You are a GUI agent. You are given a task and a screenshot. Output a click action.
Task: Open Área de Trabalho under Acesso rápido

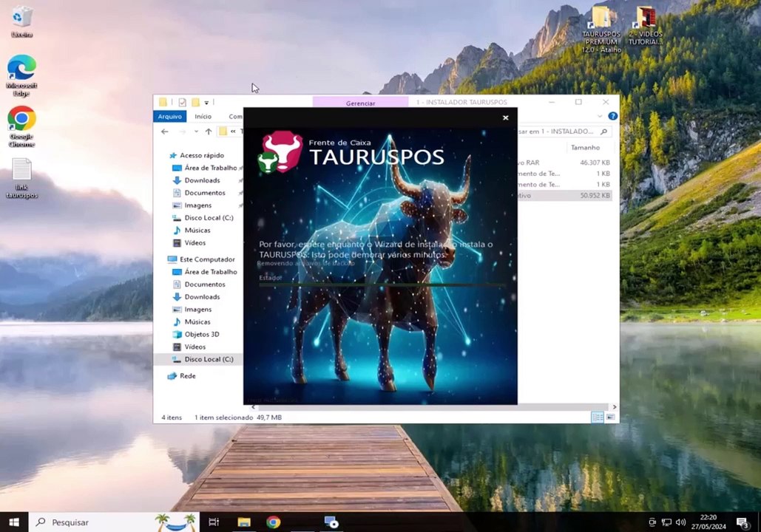tap(211, 168)
